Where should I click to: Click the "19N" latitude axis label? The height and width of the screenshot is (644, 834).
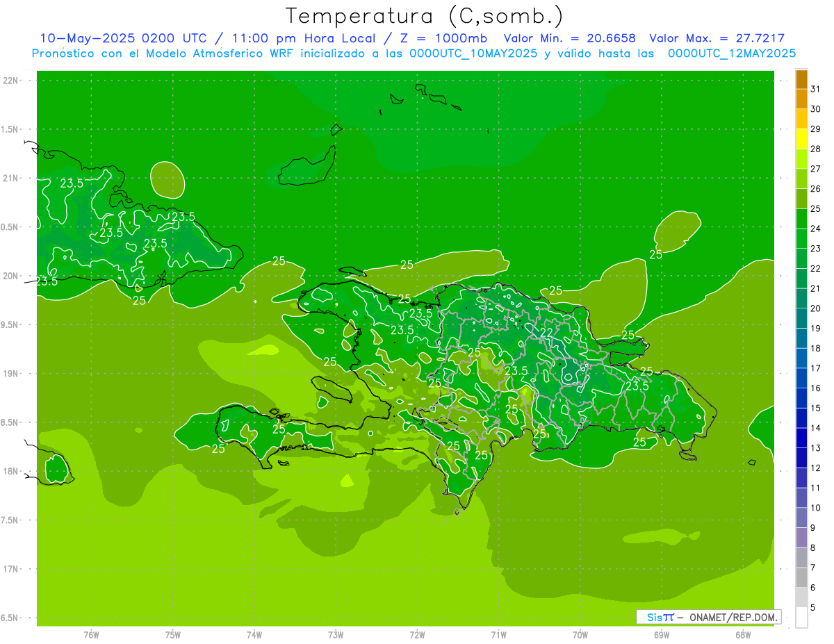[x=10, y=374]
